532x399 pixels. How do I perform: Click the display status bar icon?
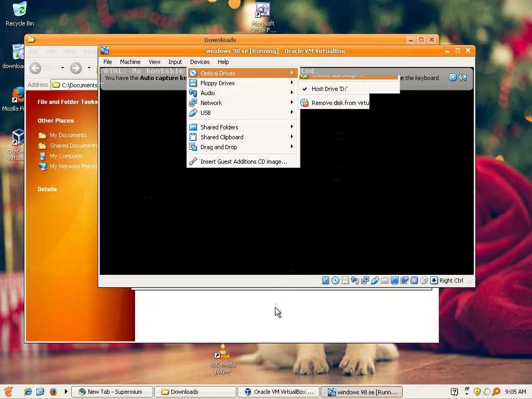[x=394, y=280]
